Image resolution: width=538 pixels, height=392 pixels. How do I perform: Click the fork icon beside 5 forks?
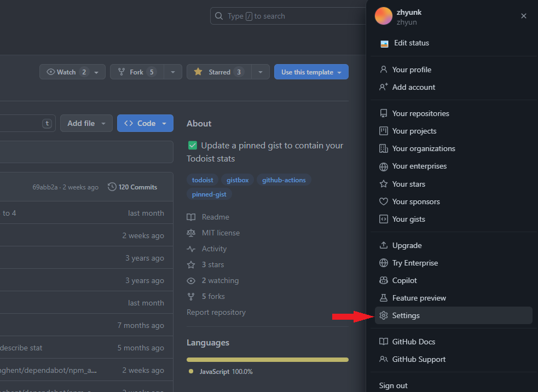coord(191,297)
